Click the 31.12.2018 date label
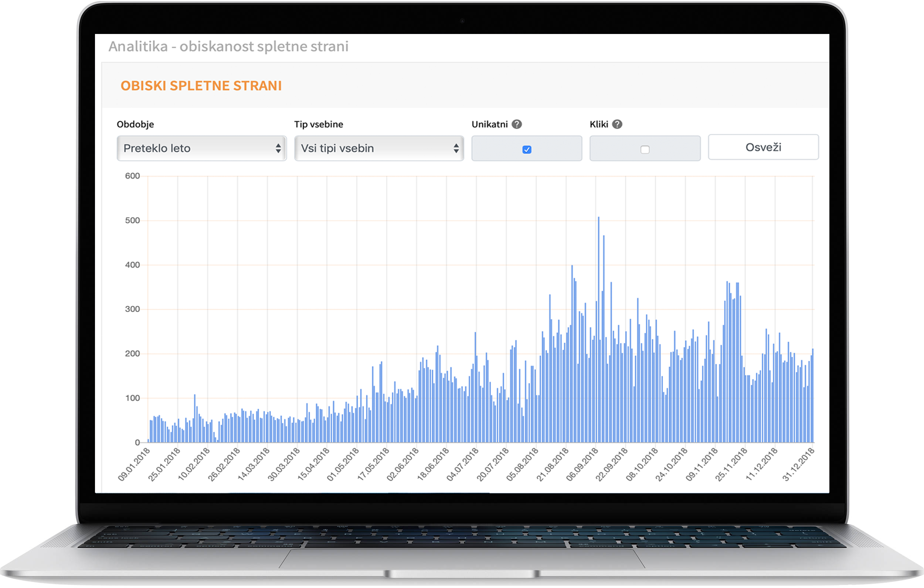This screenshot has width=924, height=588. point(798,464)
